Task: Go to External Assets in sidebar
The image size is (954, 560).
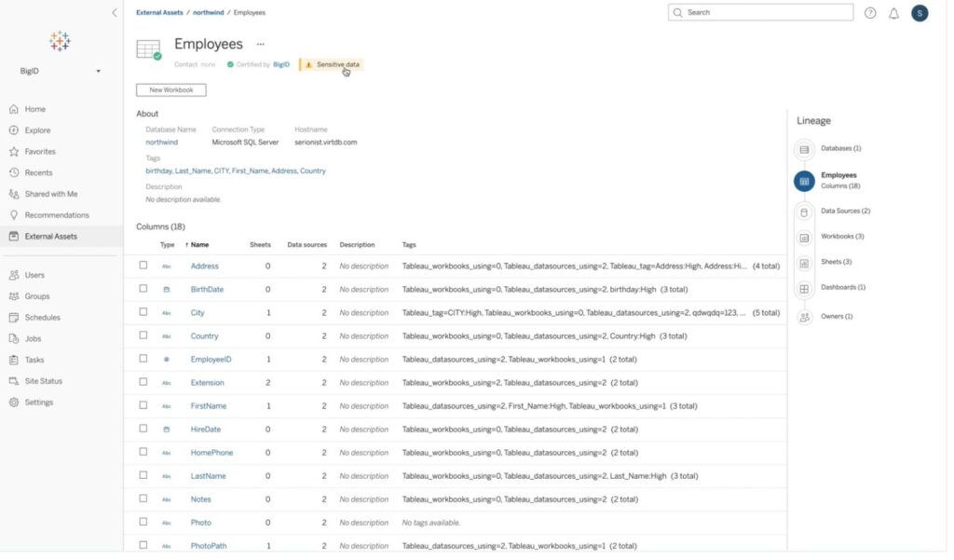Action: pos(50,237)
